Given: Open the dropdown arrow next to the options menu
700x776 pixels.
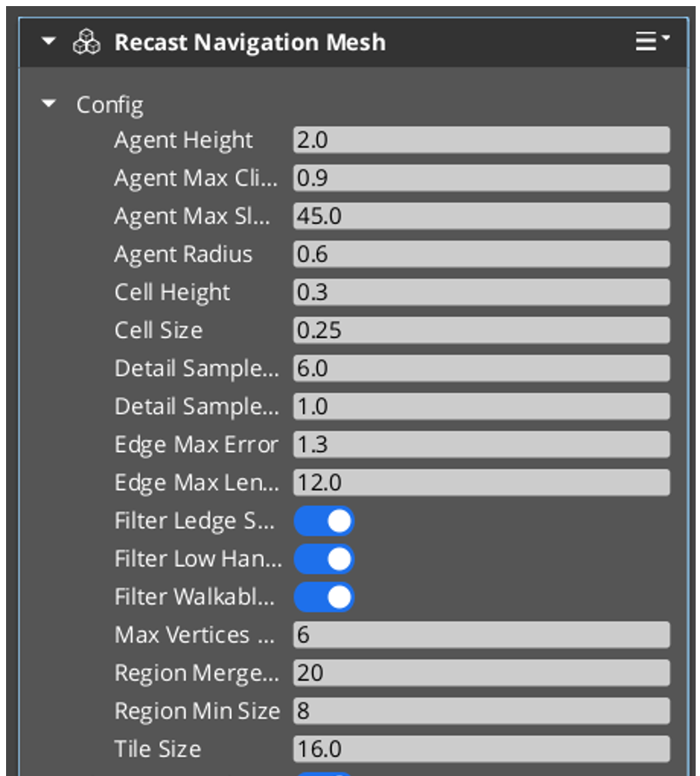Looking at the screenshot, I should pos(663,37).
